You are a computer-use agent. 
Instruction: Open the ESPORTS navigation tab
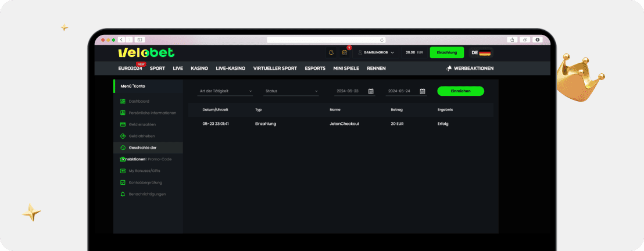coord(315,68)
